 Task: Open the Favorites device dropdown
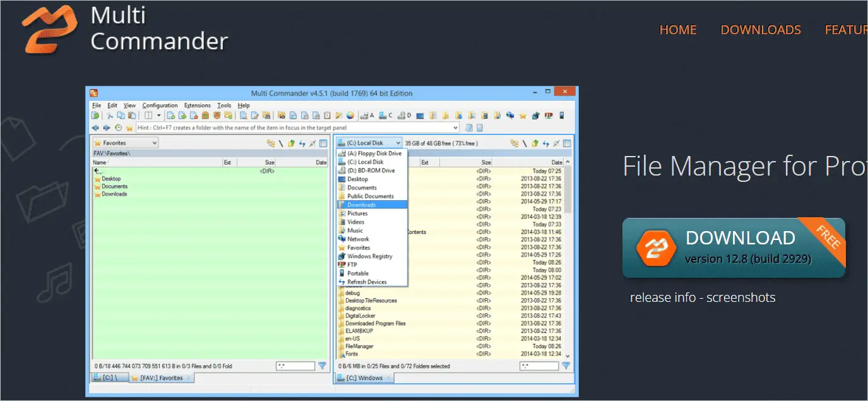coord(125,143)
